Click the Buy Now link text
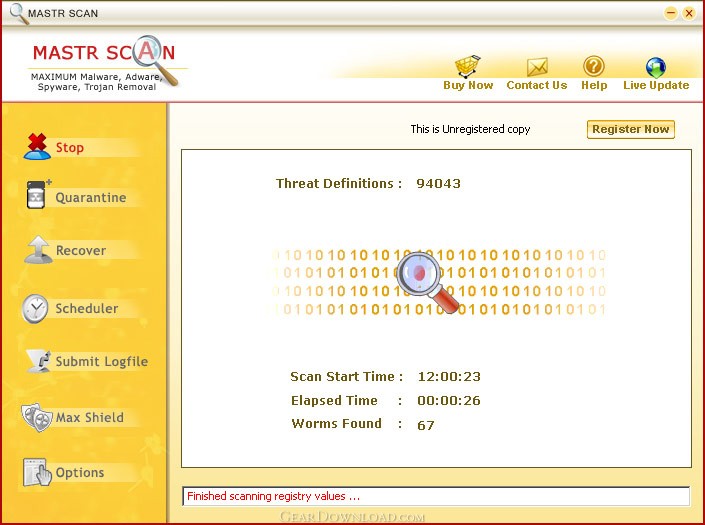 (x=468, y=85)
